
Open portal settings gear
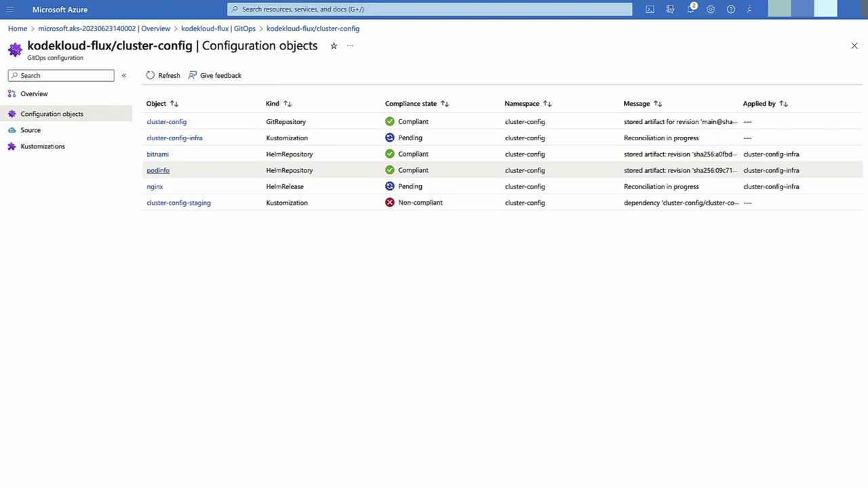coord(711,9)
